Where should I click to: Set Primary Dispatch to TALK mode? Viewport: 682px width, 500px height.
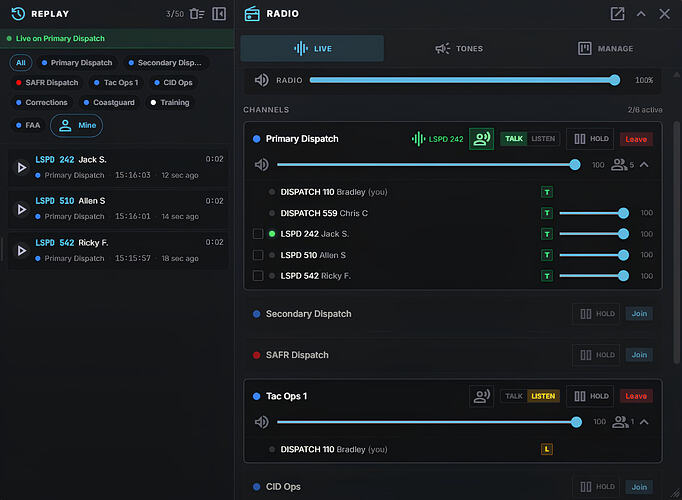514,139
